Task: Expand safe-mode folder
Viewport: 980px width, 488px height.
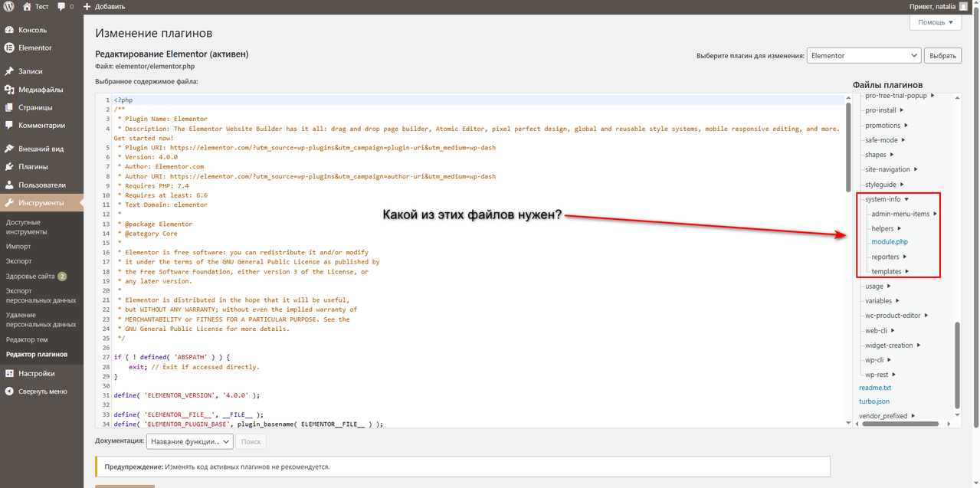Action: pyautogui.click(x=884, y=140)
